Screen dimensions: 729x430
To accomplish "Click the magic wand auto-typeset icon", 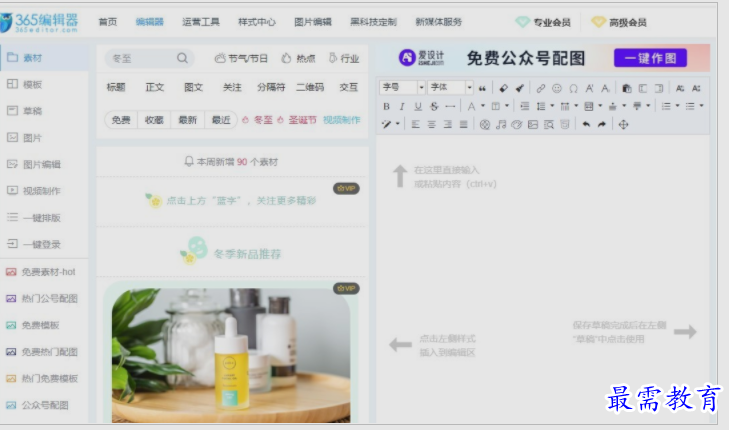I will [386, 125].
